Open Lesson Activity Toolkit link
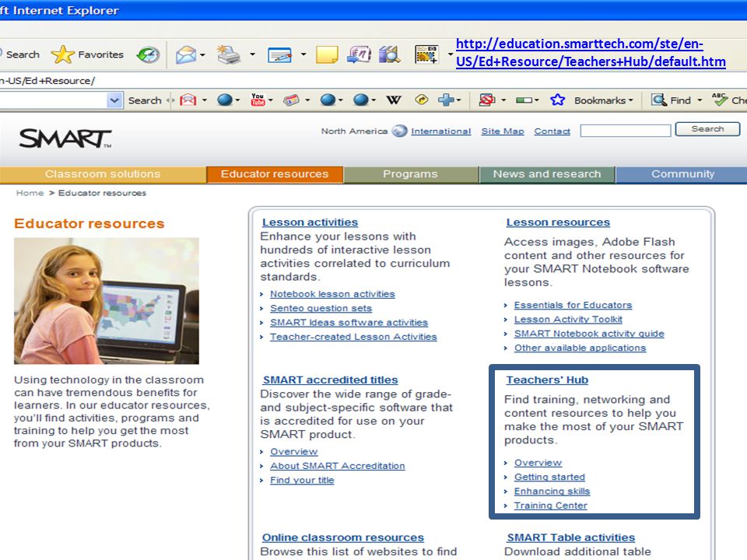 point(568,320)
